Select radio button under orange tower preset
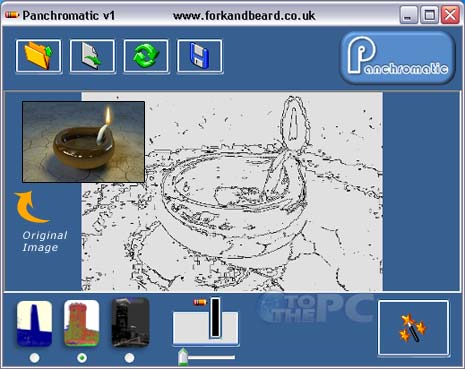465x369 pixels. [82, 358]
